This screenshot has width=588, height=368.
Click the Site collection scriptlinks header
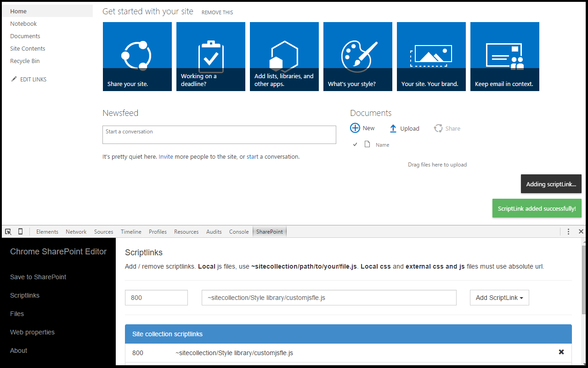(x=348, y=334)
